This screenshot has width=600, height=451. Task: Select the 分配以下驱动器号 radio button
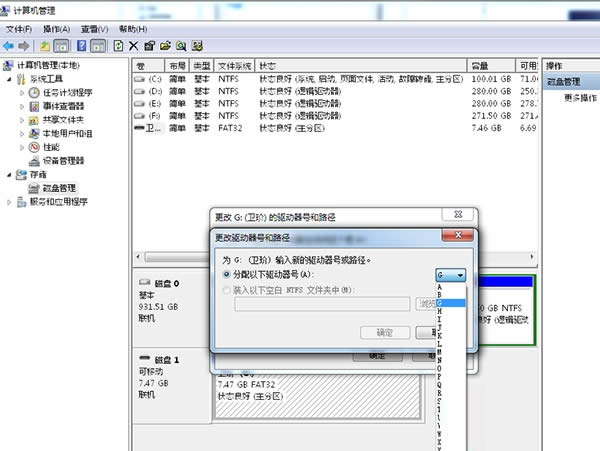coord(225,274)
